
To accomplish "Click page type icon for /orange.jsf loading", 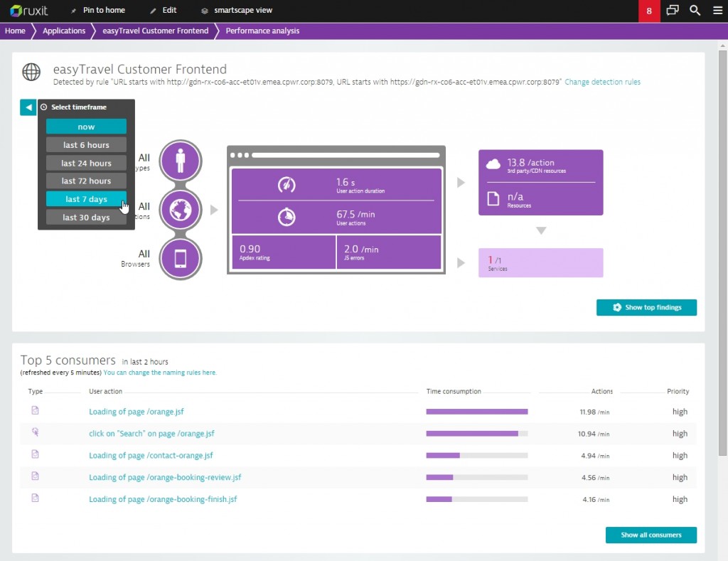I will coord(36,410).
